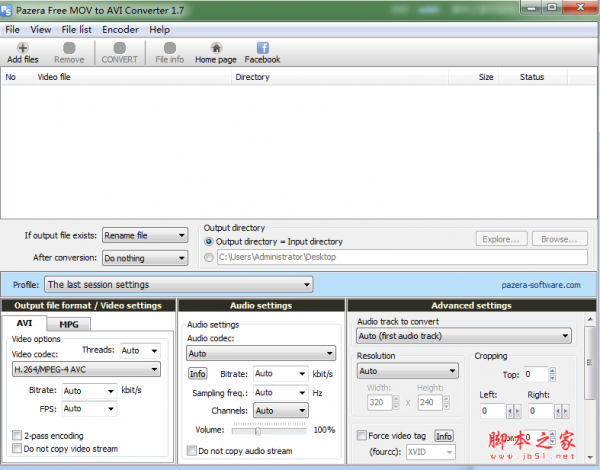600x470 pixels.
Task: Click the Browse... button
Action: [556, 239]
